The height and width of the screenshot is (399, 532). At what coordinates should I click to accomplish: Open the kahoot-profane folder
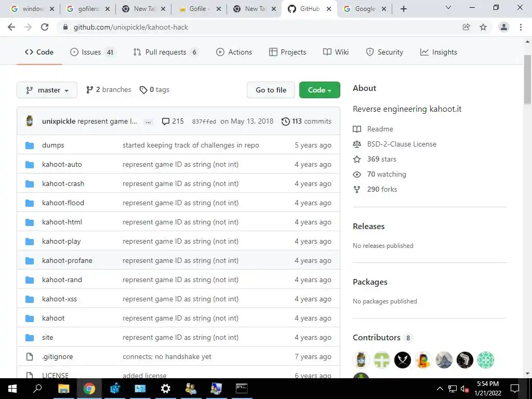pyautogui.click(x=67, y=261)
